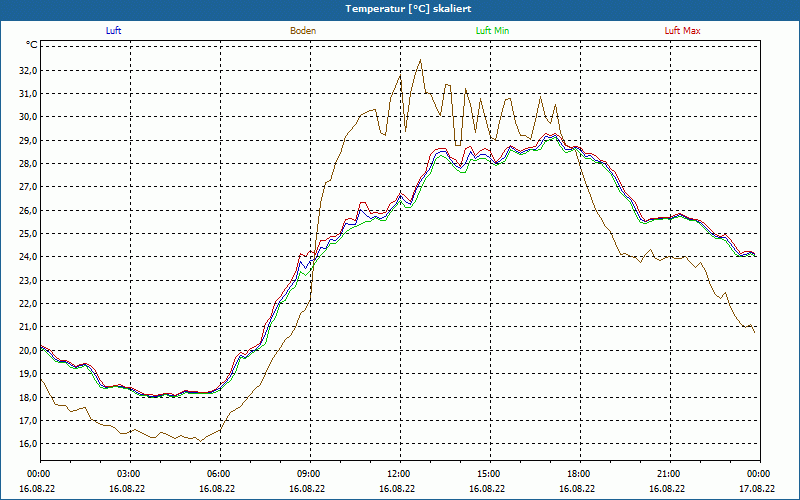The image size is (800, 500).
Task: Click the 03:00 time axis label
Action: coord(130,474)
